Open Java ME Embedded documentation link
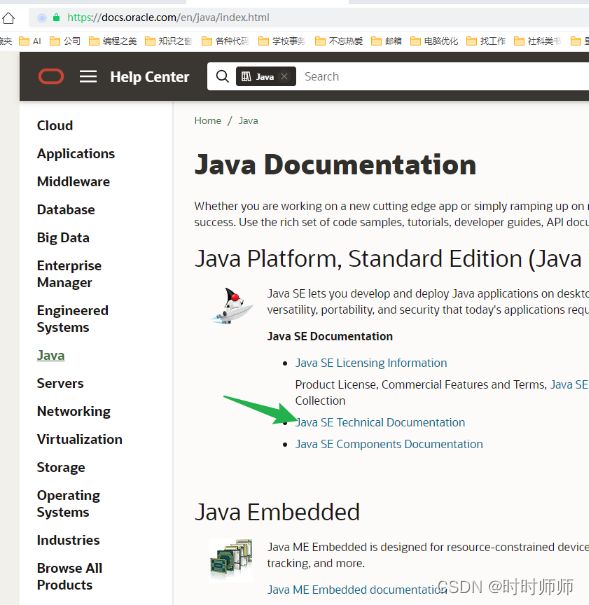Viewport: 589px width, 605px height. click(x=357, y=590)
